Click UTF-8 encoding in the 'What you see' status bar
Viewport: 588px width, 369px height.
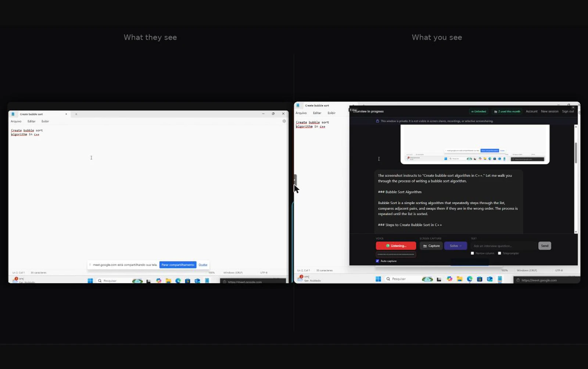click(559, 270)
